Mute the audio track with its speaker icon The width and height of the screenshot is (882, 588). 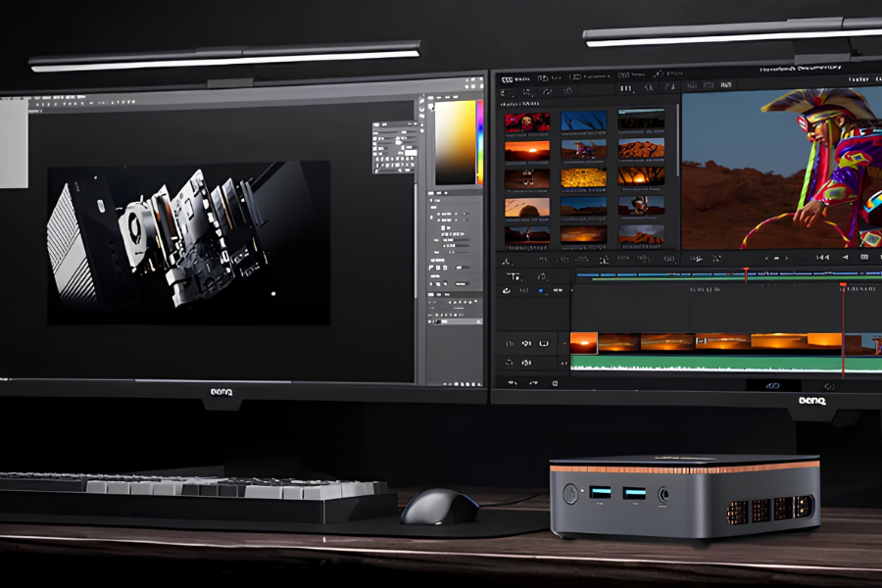coord(526,363)
